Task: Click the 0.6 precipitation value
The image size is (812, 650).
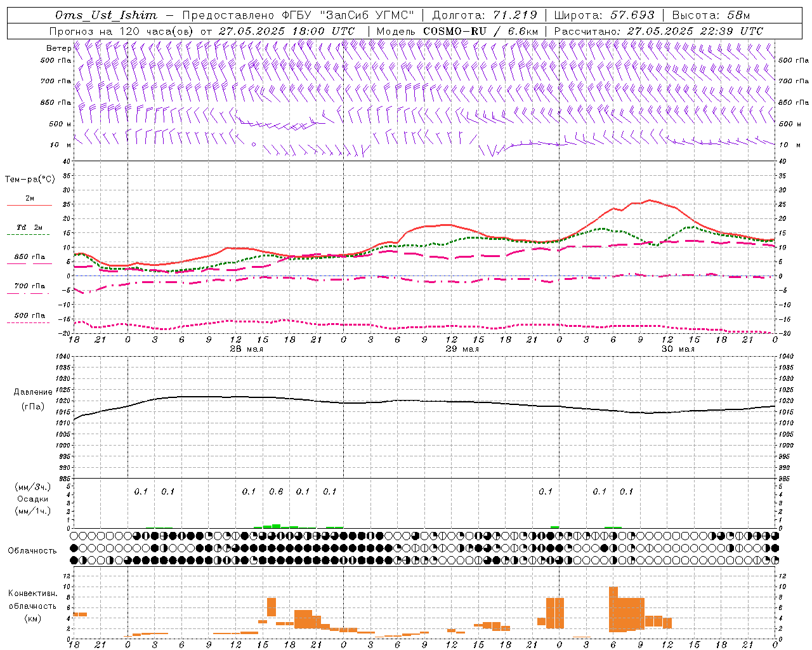Action: coord(276,491)
